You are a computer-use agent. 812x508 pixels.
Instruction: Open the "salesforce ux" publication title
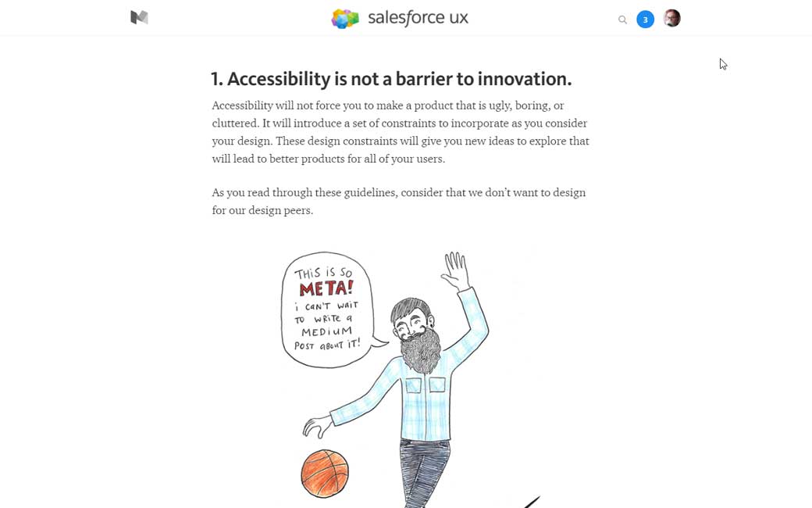[x=418, y=18]
